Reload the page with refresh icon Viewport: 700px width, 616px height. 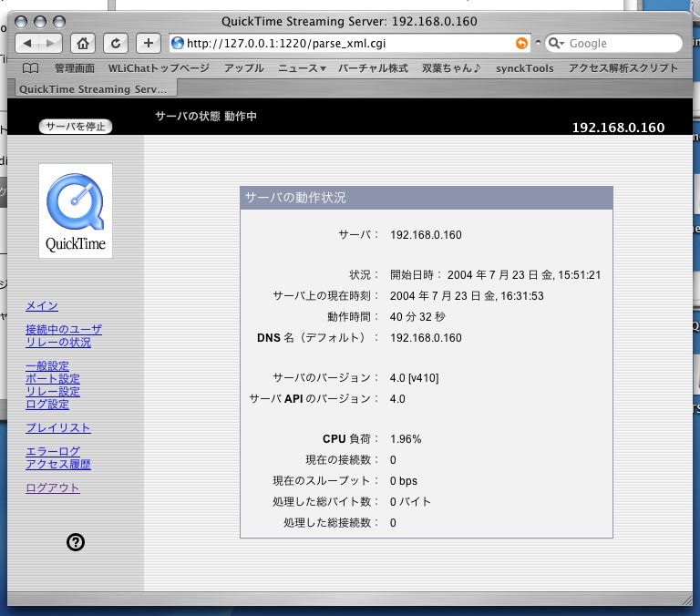click(116, 44)
